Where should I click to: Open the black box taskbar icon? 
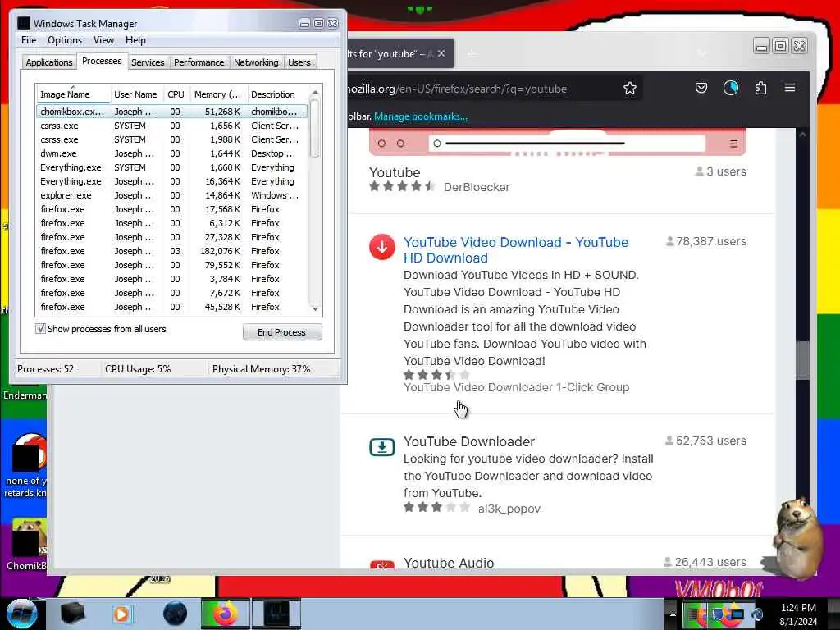[x=73, y=614]
